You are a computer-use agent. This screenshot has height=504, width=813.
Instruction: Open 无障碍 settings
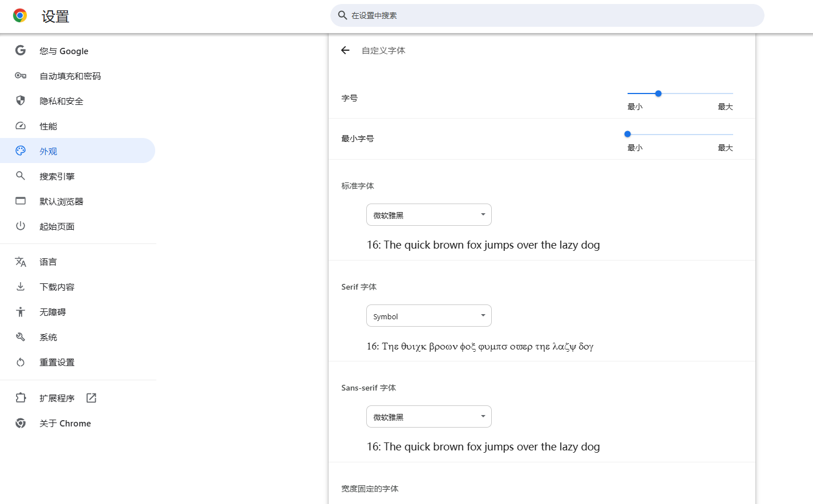pos(78,312)
